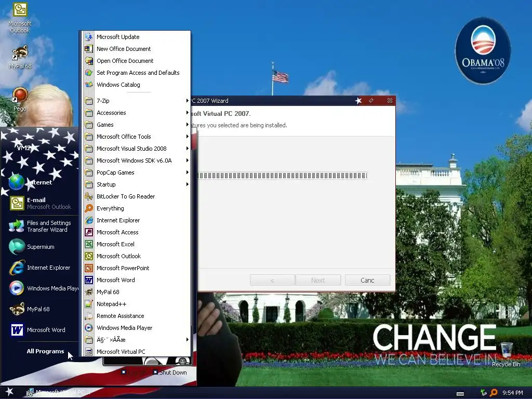Viewport: 532px width, 399px height.
Task: Click the star Start button on taskbar
Action: 9,392
